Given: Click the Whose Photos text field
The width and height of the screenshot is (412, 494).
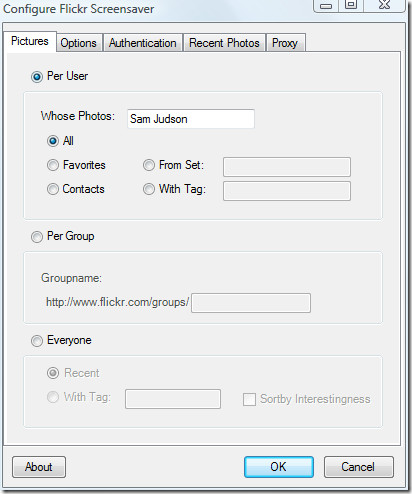Looking at the screenshot, I should 191,119.
